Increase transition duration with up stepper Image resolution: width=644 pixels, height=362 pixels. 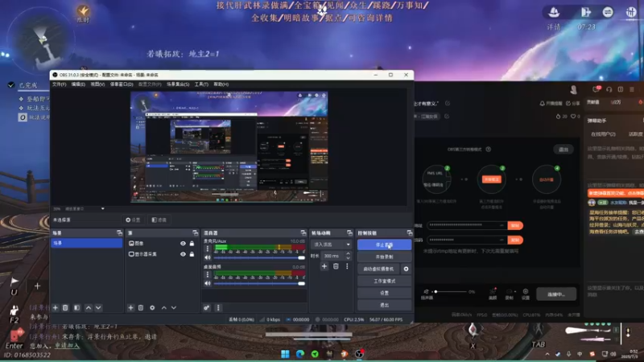pyautogui.click(x=349, y=253)
